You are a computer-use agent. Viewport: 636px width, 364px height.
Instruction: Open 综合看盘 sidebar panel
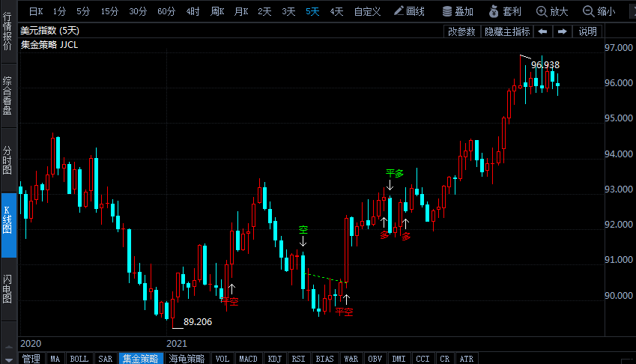(x=8, y=96)
